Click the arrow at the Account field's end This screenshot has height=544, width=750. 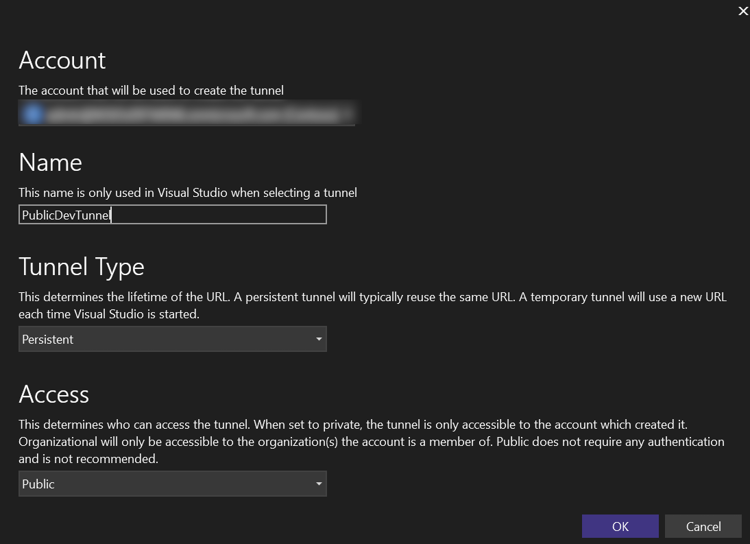(347, 114)
